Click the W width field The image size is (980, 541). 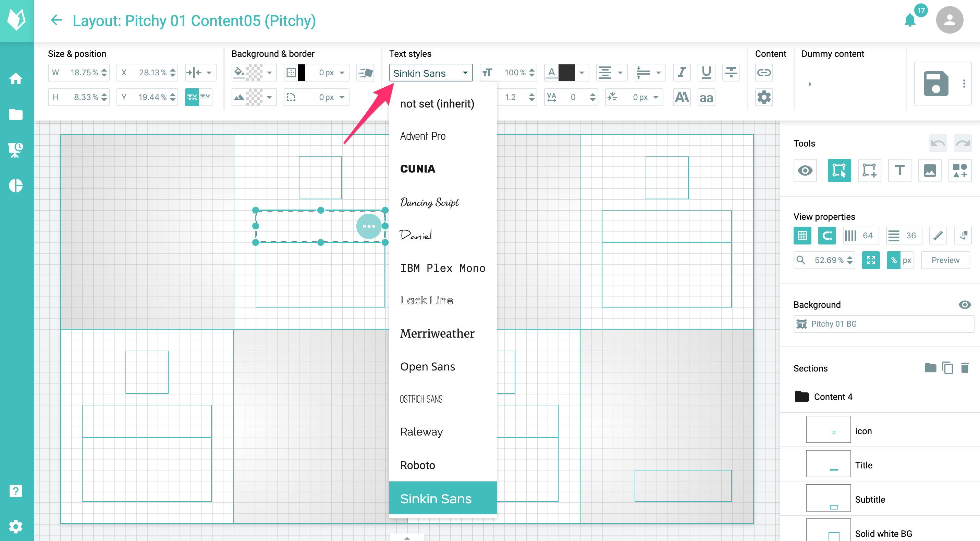[79, 72]
